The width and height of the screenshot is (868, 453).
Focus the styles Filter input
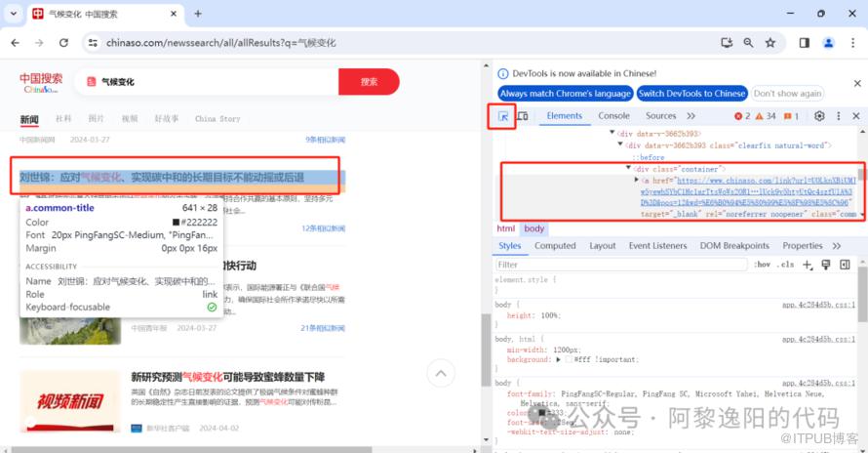tap(621, 265)
